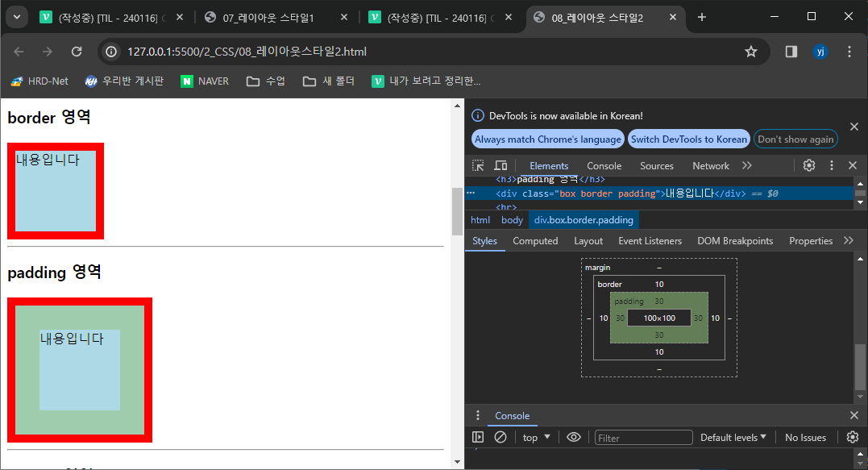Select div.box.border.padding in the breadcrumb
The height and width of the screenshot is (470, 868).
(584, 219)
